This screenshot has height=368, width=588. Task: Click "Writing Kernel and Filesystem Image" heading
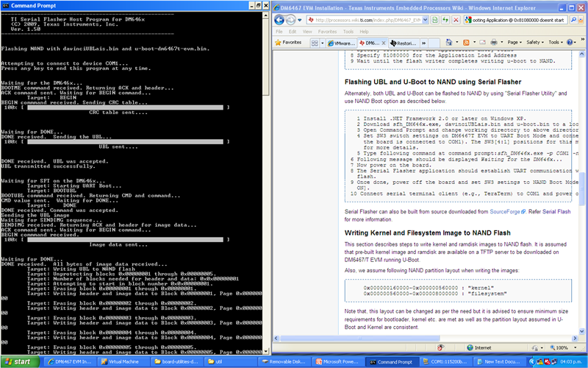(428, 233)
